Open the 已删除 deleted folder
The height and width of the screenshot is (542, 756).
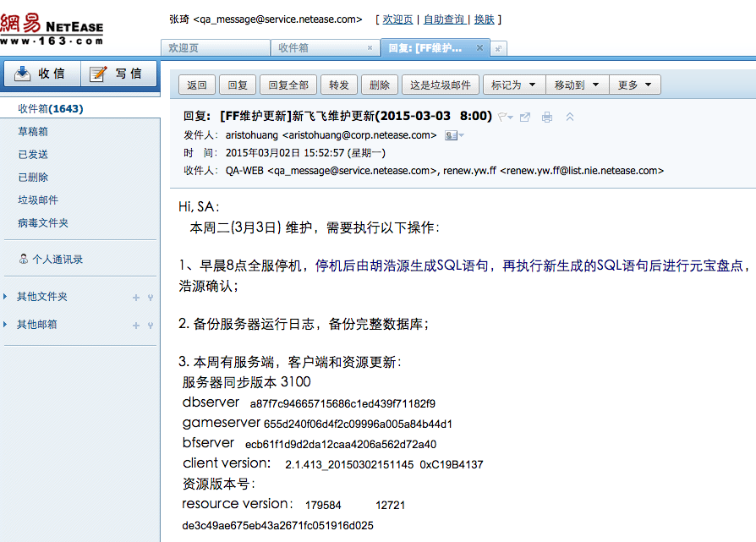(x=33, y=178)
